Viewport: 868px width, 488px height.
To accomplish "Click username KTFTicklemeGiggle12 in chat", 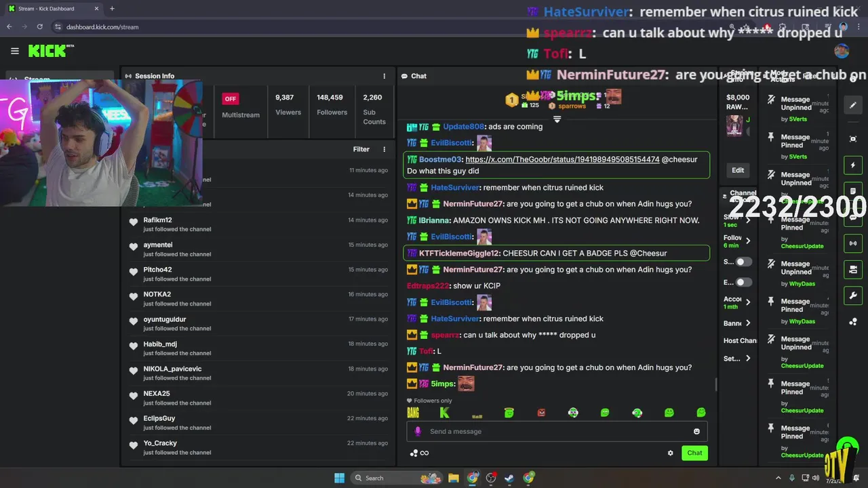I will pos(459,253).
